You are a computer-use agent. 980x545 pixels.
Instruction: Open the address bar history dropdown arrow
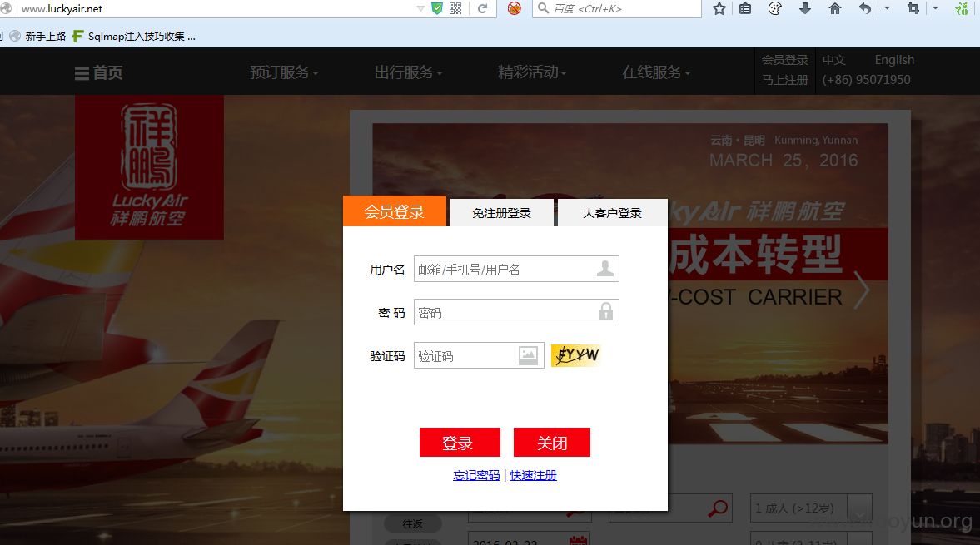pyautogui.click(x=420, y=9)
